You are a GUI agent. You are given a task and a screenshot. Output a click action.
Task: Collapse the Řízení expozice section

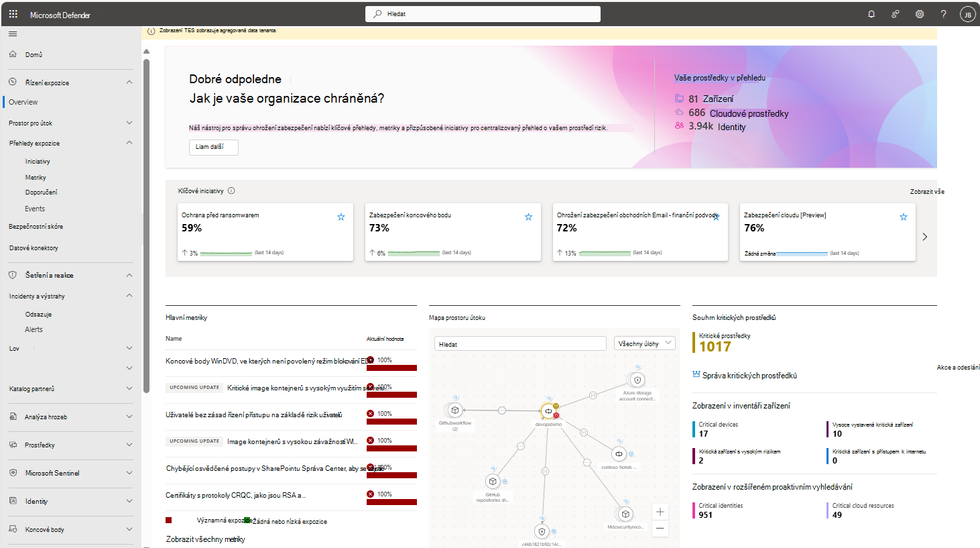[129, 83]
